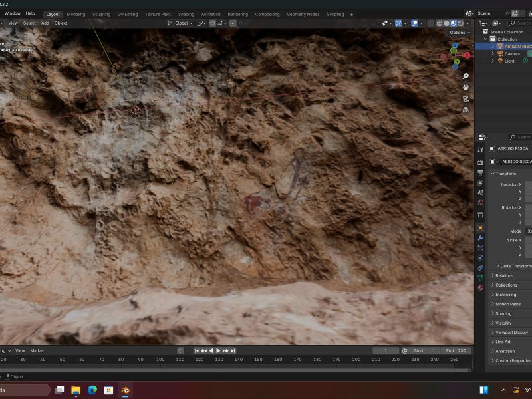Open Microsoft Store from the taskbar
532x399 pixels.
pyautogui.click(x=108, y=390)
